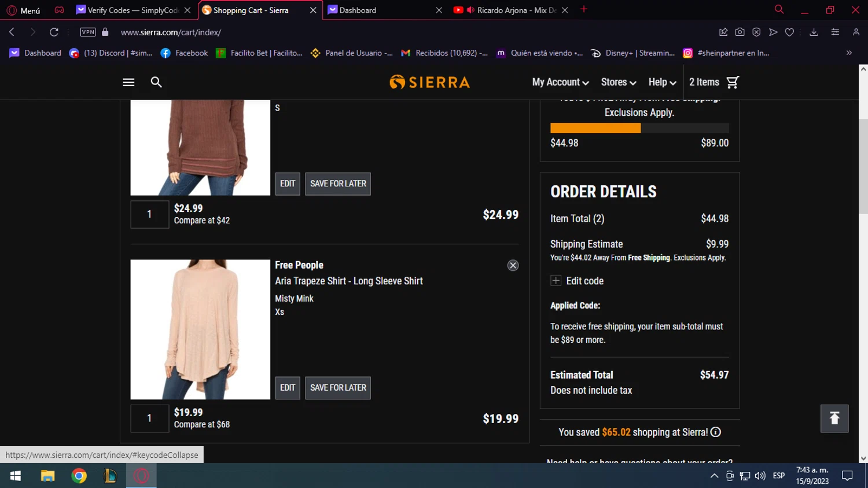Screen dimensions: 868x488
Task: Open Windows notification center
Action: (x=848, y=476)
